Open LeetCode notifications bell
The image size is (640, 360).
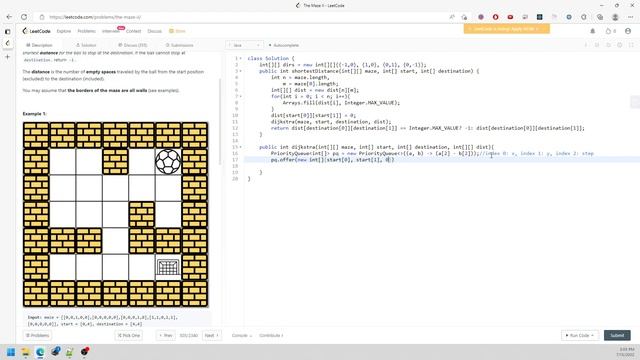click(x=593, y=31)
